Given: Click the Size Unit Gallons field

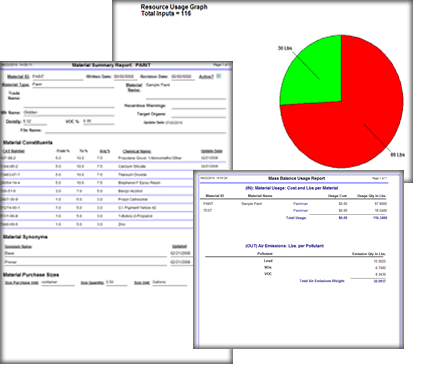Looking at the screenshot, I should [x=169, y=282].
